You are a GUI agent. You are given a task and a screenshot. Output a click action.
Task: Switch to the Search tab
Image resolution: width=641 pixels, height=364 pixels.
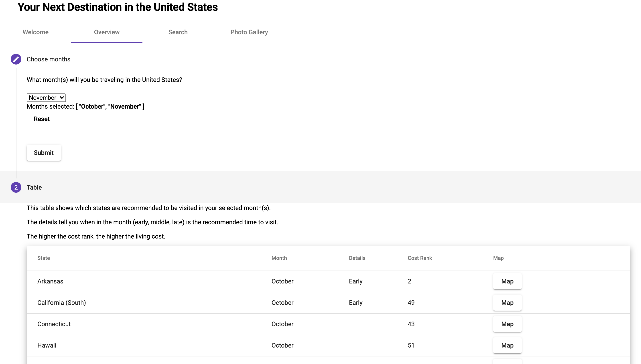[x=178, y=32]
